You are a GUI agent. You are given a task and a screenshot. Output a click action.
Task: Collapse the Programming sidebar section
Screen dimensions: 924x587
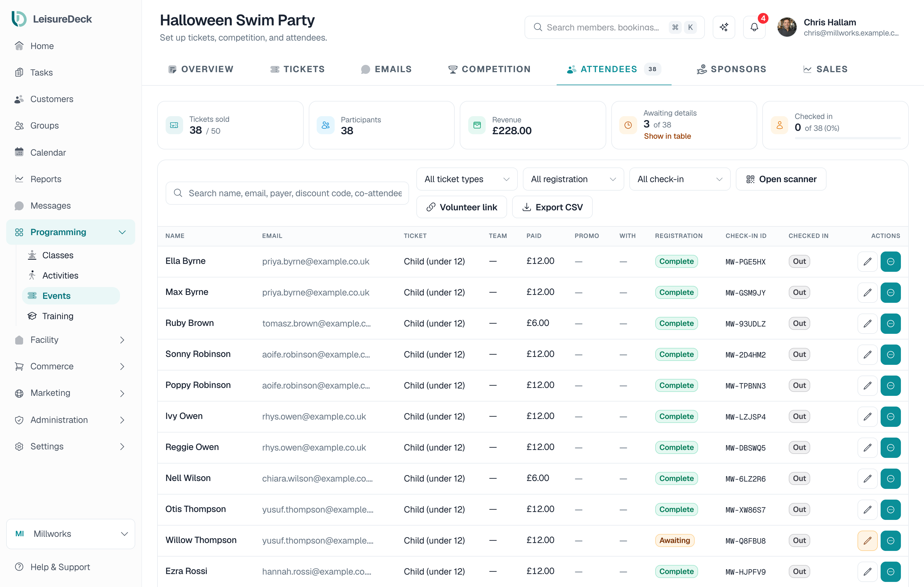pos(71,232)
